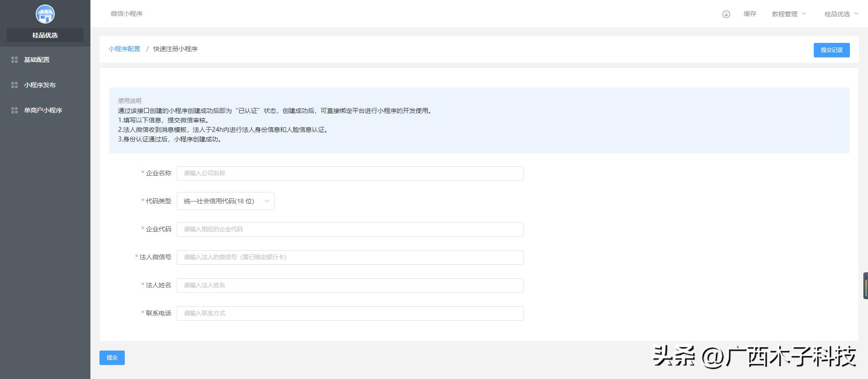Select the 法人微信号 text field
Viewport: 868px width, 379px height.
(350, 257)
